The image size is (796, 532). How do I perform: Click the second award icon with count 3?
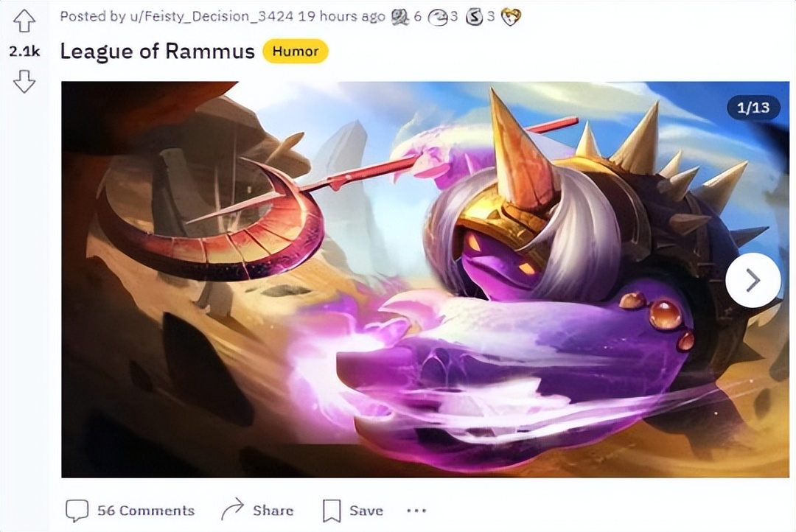(438, 18)
